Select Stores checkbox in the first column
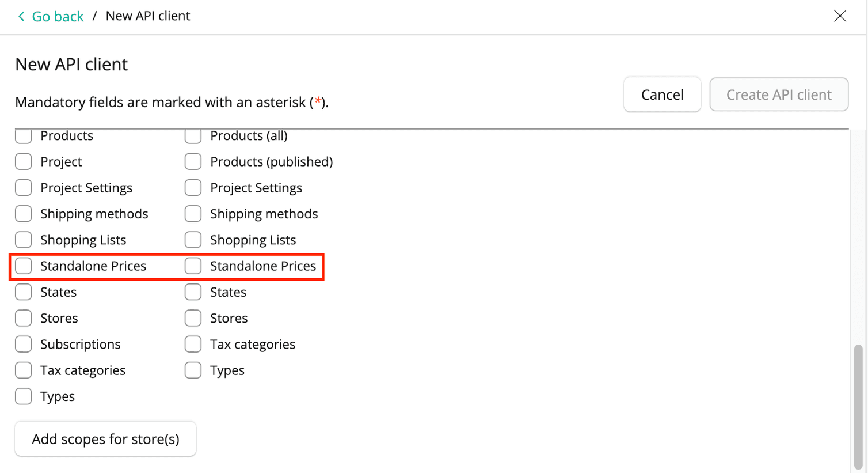This screenshot has width=868, height=473. 24,318
